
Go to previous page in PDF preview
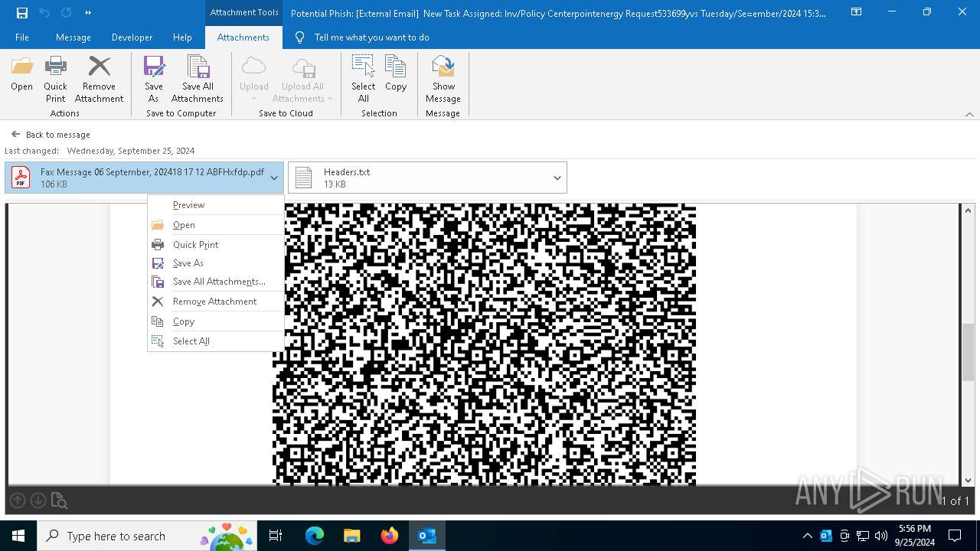coord(18,500)
